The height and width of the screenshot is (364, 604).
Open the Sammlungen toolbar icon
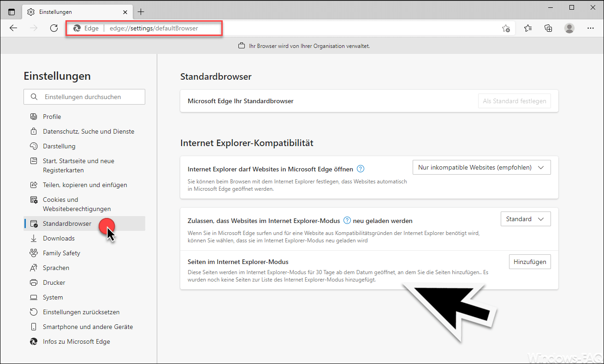point(548,28)
